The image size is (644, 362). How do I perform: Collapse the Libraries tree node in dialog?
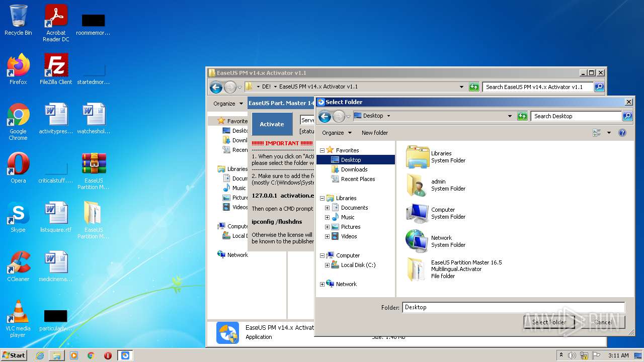click(322, 198)
